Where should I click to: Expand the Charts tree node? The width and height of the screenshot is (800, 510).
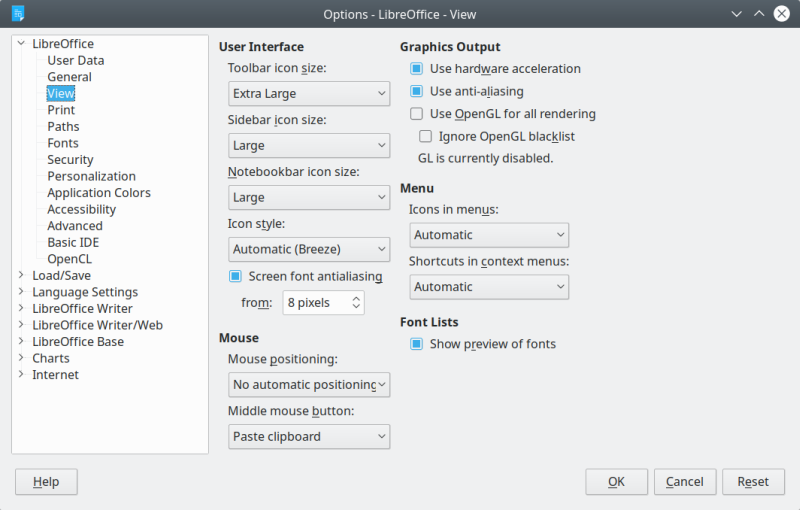[21, 358]
